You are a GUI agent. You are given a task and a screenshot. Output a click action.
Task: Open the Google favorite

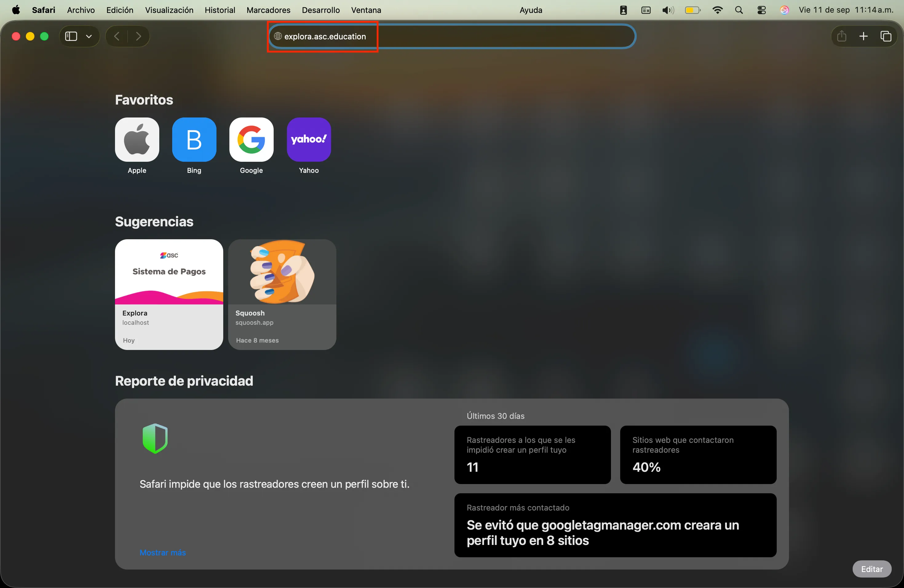point(252,146)
